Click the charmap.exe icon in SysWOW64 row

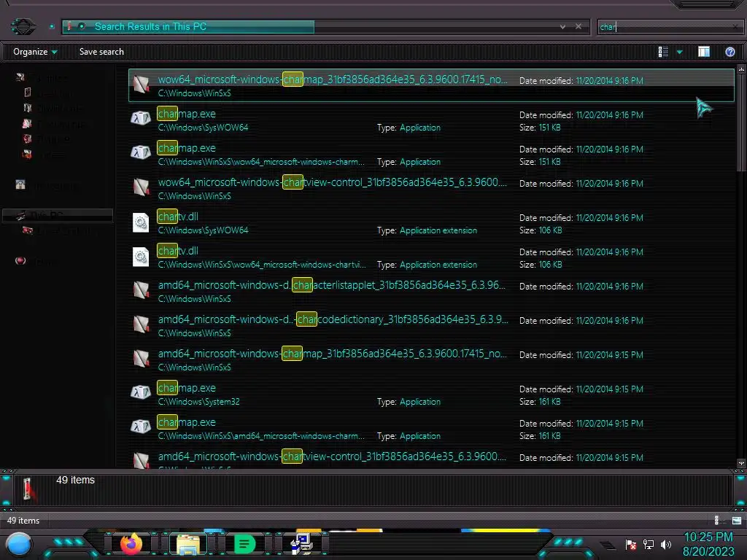pyautogui.click(x=141, y=117)
